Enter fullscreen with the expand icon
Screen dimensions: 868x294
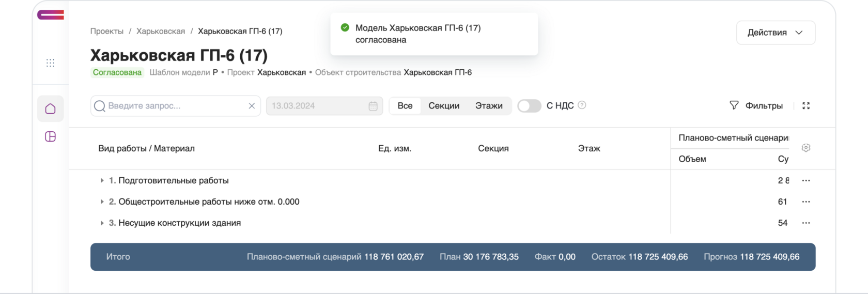click(805, 106)
